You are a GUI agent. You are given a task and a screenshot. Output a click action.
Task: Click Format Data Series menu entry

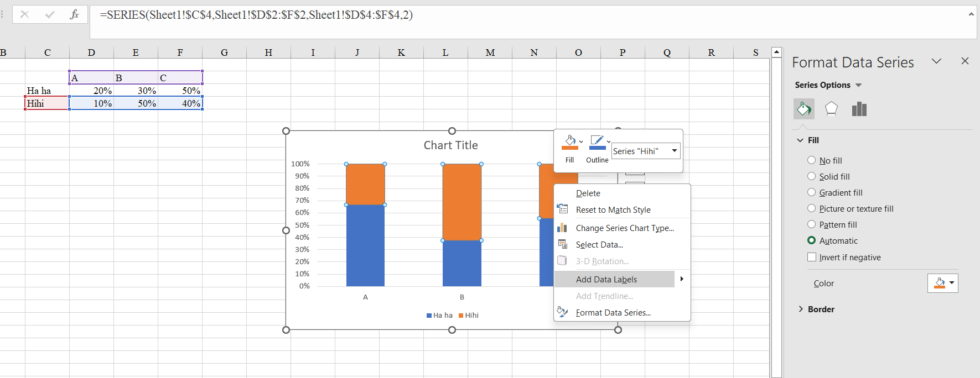[613, 313]
